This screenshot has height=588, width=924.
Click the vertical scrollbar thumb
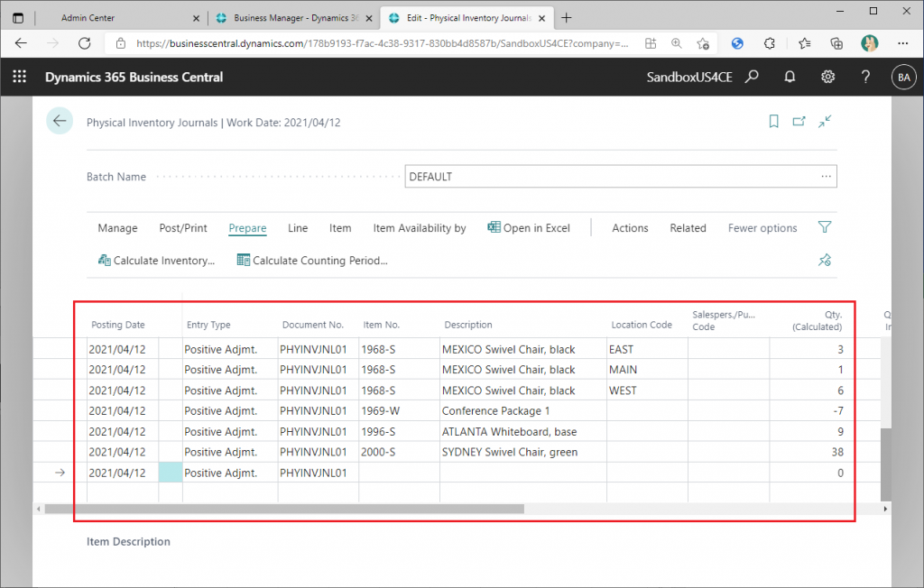[886, 464]
